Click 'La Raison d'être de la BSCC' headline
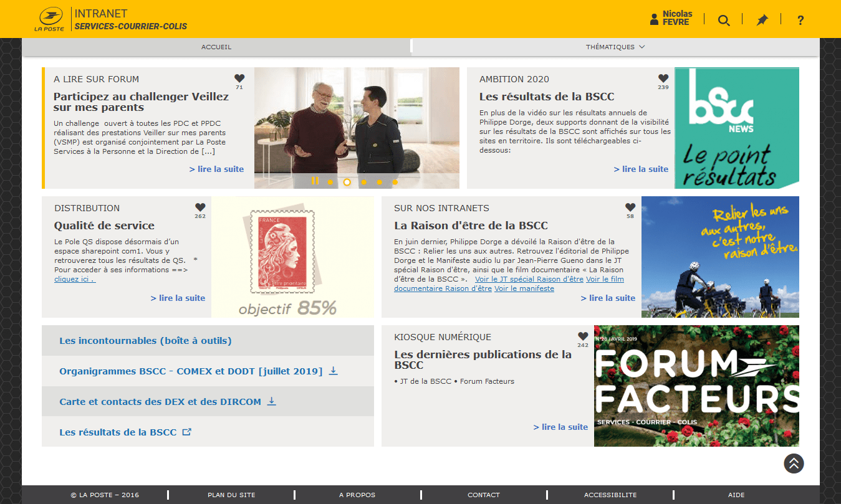841x504 pixels. [x=471, y=226]
